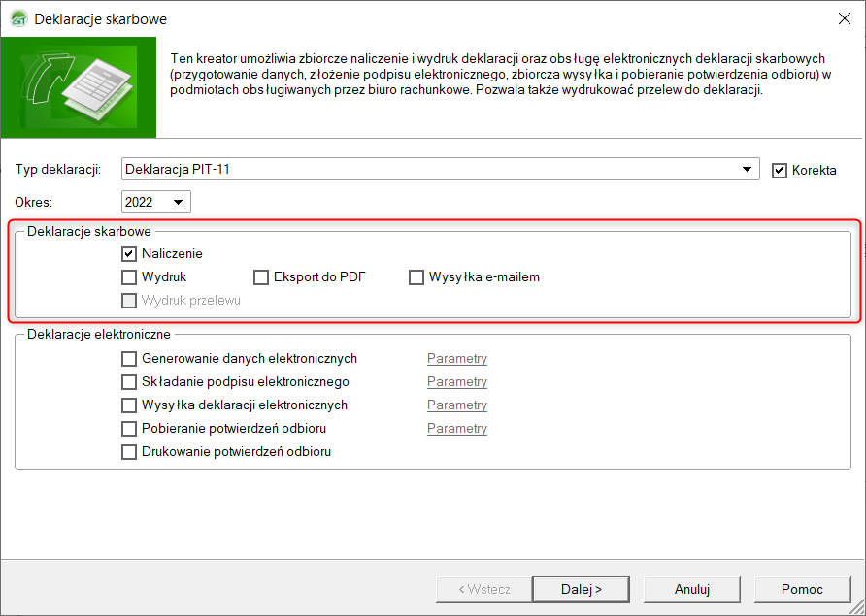Screen dimensions: 866x616
Task: Click the Deklaracje skarbowe group title
Action: 89,231
